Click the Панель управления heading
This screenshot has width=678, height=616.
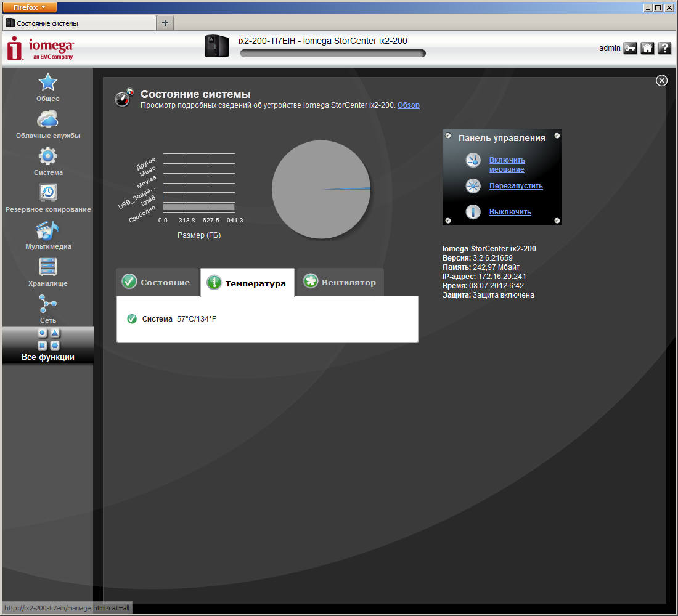point(502,138)
